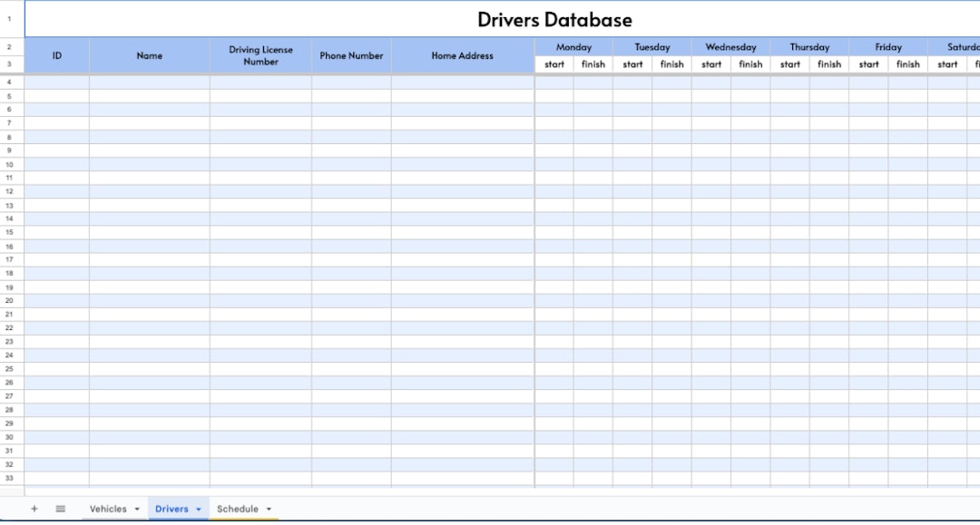This screenshot has height=525, width=980.
Task: Open the Schedule tab dropdown arrow
Action: tap(267, 509)
